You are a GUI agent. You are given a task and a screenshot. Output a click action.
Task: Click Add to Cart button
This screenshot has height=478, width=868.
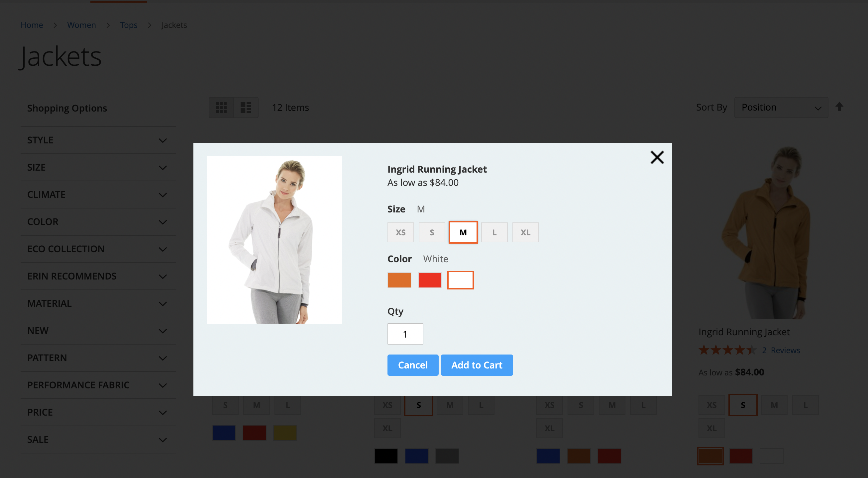point(477,364)
